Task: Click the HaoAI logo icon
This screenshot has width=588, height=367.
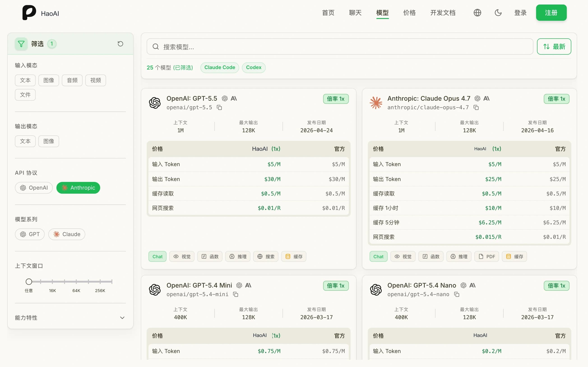Action: (x=29, y=13)
